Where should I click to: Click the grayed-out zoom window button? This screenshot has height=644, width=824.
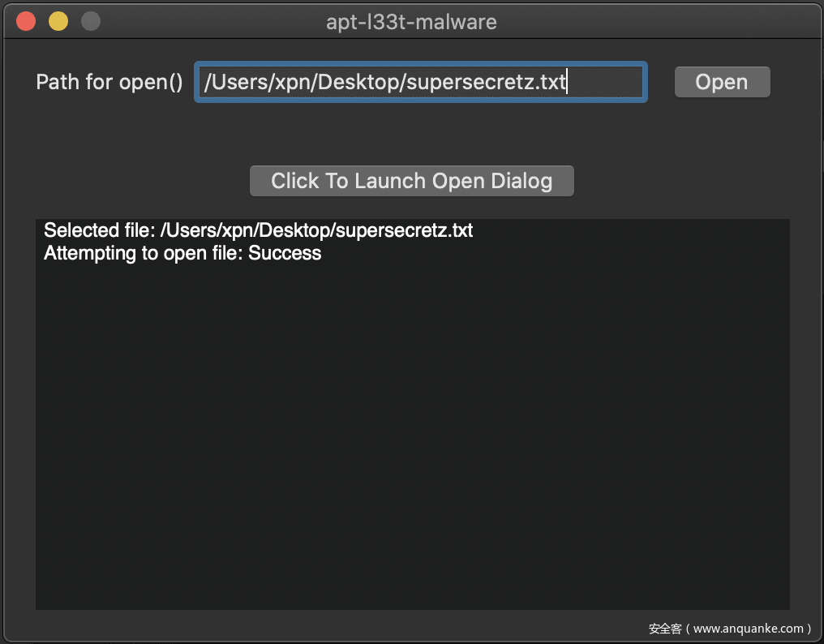[91, 21]
